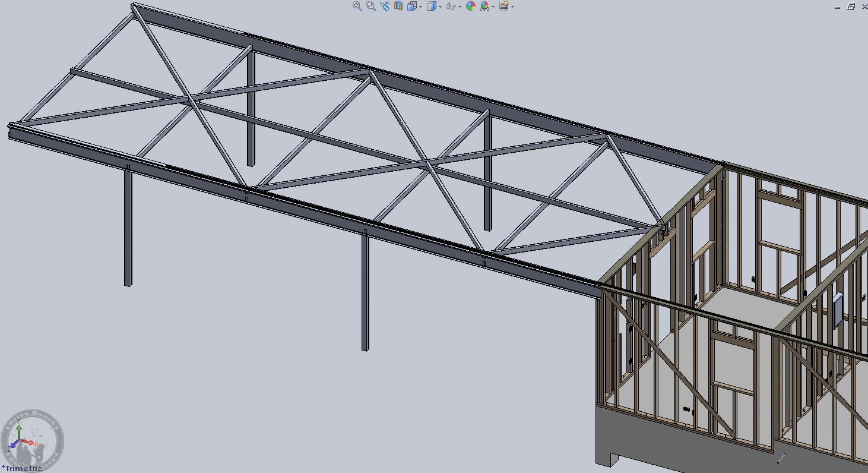This screenshot has height=473, width=868.
Task: Toggle the Section View tool
Action: [398, 6]
